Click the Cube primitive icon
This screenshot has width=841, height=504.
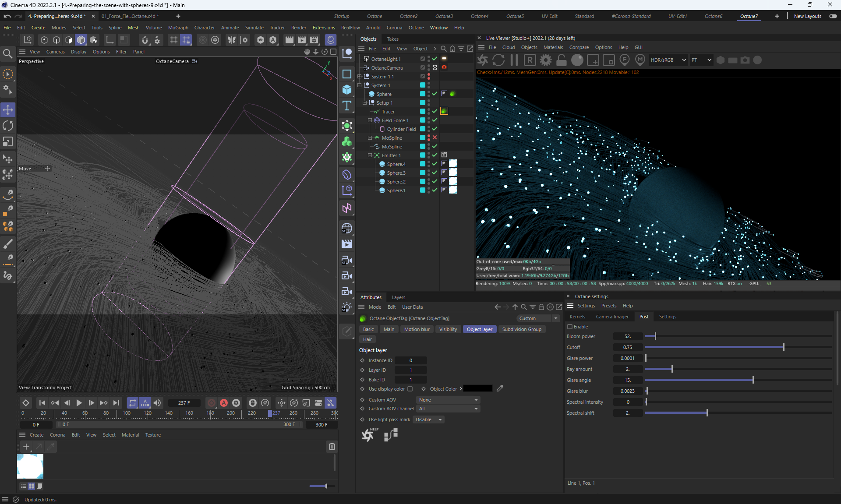pos(347,89)
